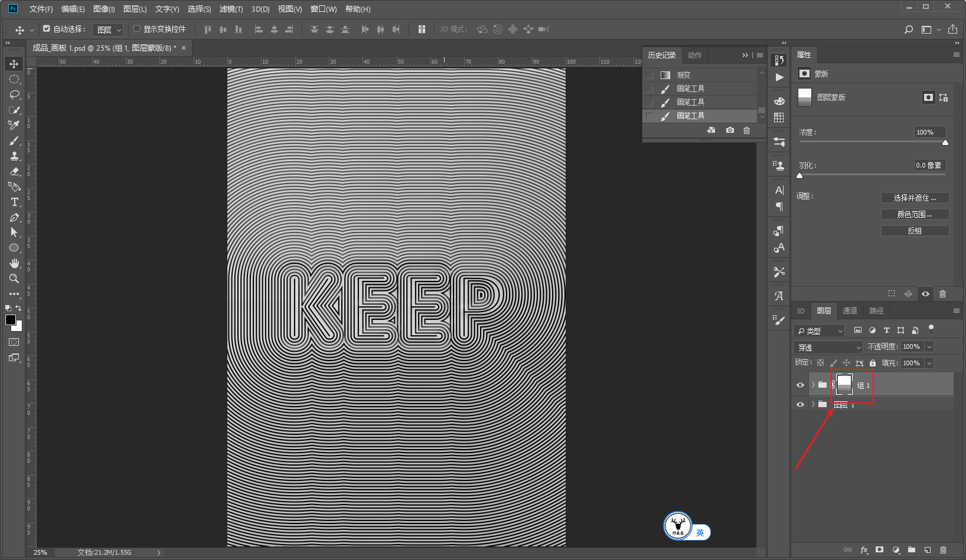The height and width of the screenshot is (560, 966).
Task: Toggle the Auto-Select checkbox
Action: pos(47,28)
